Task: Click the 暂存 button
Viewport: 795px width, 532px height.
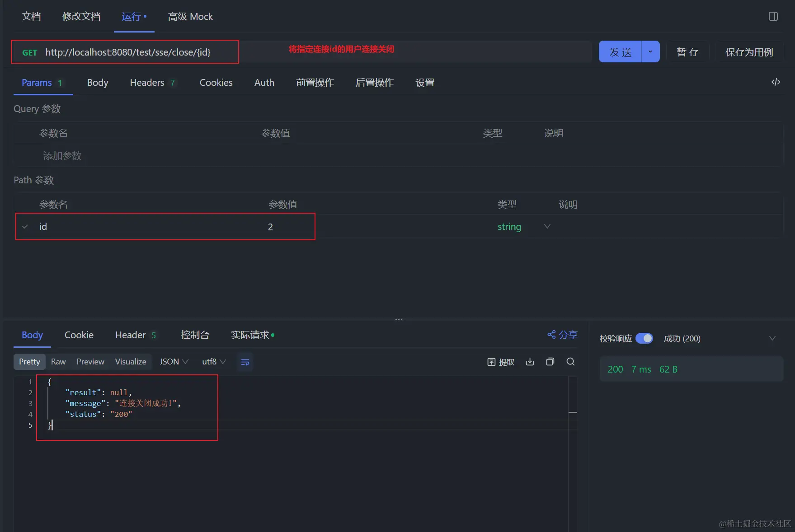Action: click(687, 52)
